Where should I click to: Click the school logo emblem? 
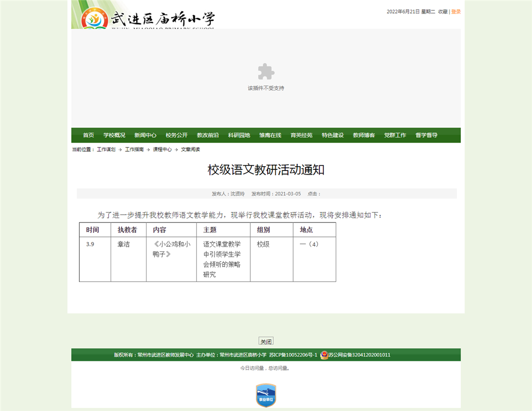[95, 19]
